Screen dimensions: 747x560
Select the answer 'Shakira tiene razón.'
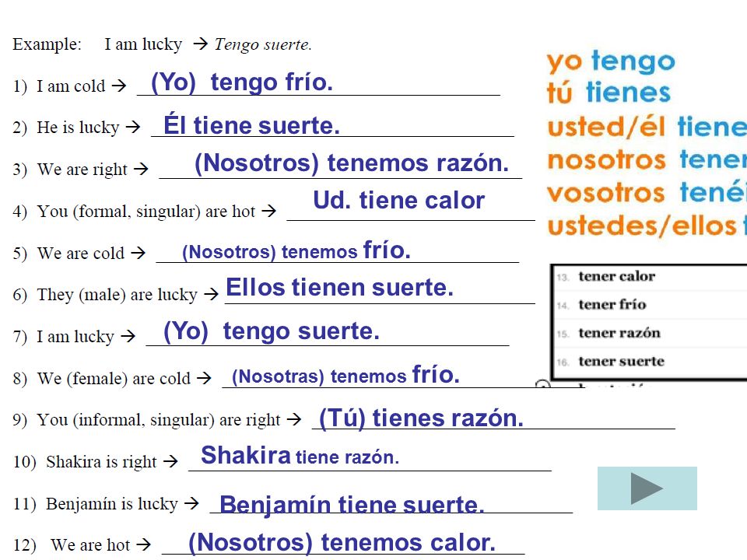coord(300,456)
